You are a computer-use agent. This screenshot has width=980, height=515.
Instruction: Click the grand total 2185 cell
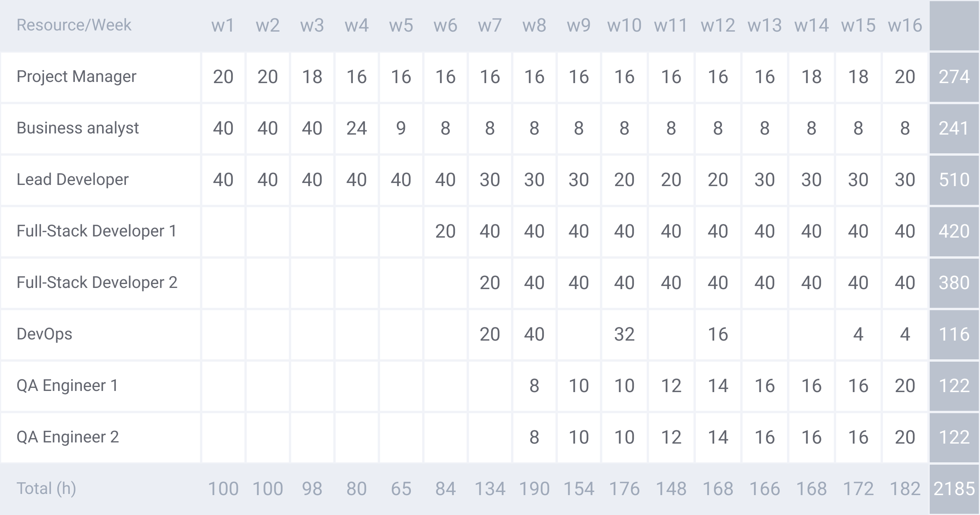[x=954, y=489]
